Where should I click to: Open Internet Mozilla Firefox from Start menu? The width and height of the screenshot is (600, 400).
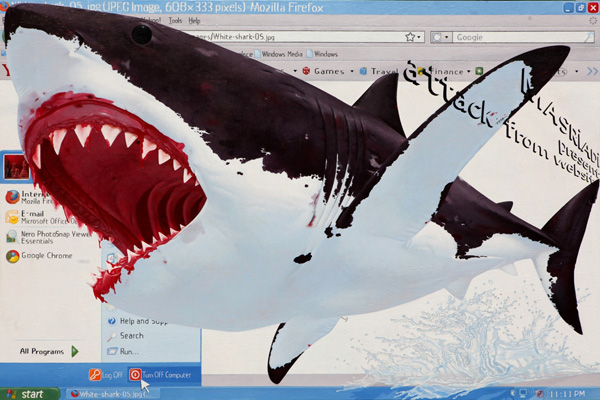[x=31, y=197]
